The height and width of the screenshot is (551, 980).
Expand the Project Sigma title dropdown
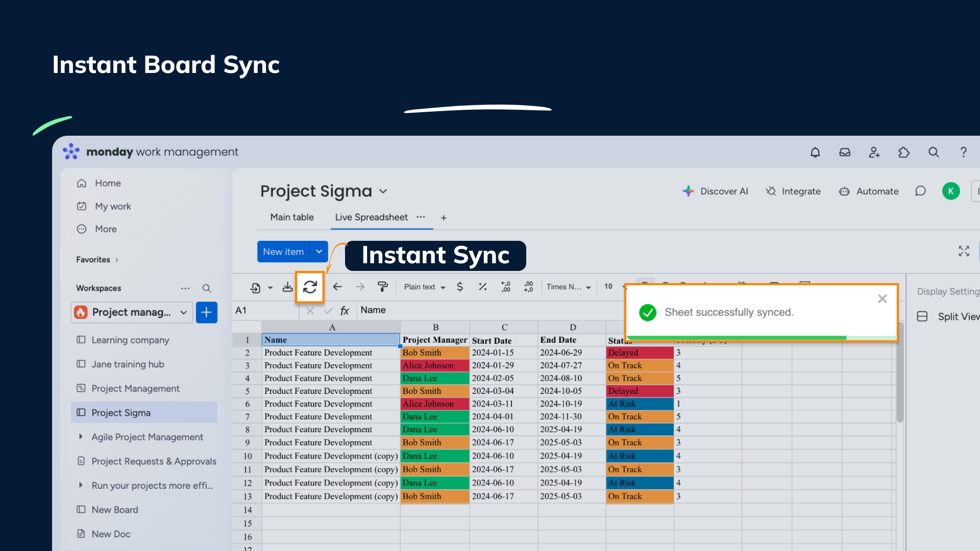coord(383,191)
